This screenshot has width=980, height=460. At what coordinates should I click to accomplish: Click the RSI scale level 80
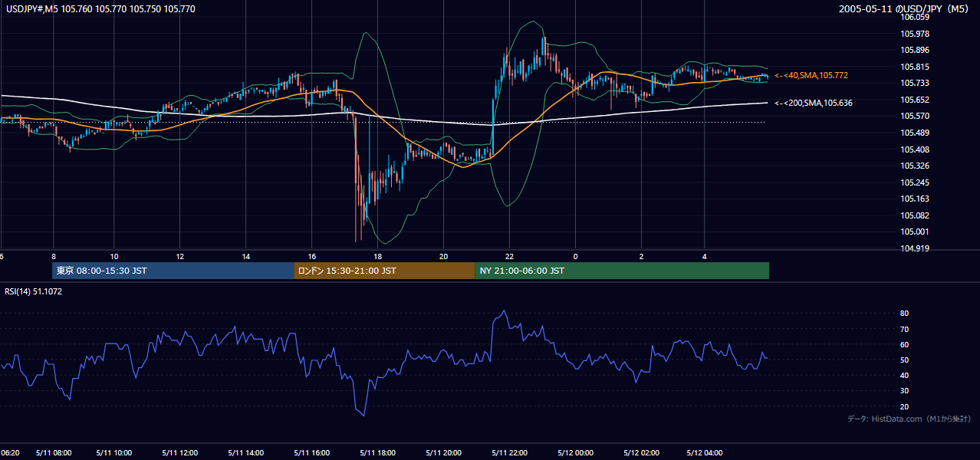(905, 314)
